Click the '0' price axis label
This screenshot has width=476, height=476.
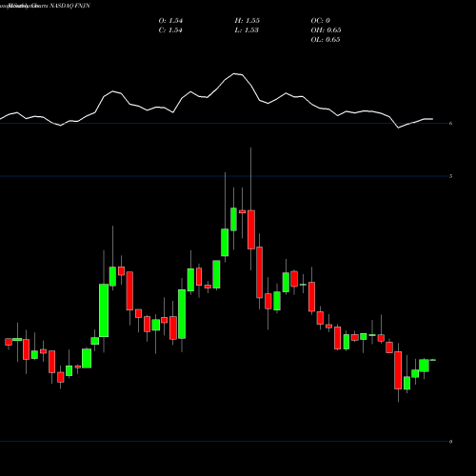[451, 442]
